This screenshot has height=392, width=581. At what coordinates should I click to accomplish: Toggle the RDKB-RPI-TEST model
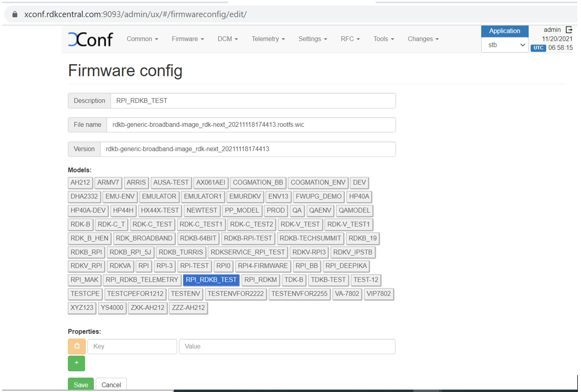(248, 238)
